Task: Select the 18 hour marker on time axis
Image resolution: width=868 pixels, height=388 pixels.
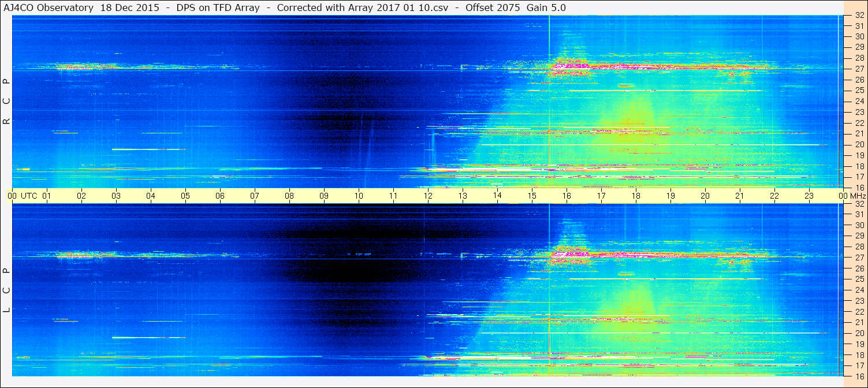Action: (636, 196)
